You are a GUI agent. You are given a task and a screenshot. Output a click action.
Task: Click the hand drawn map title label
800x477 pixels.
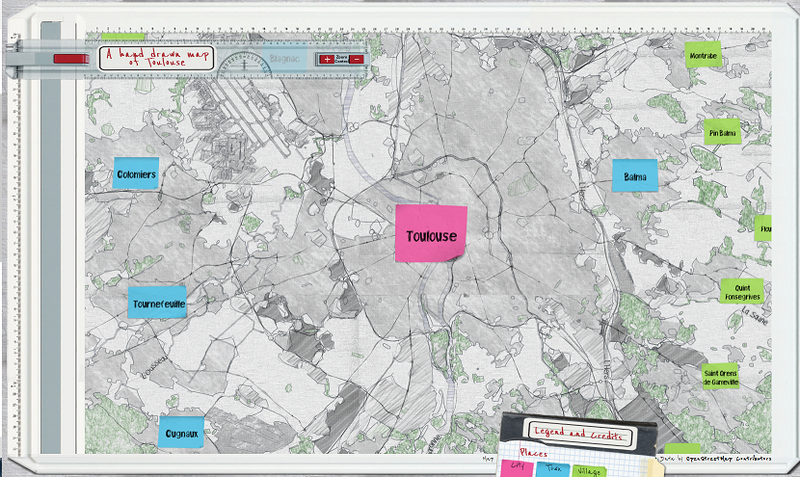[157, 57]
